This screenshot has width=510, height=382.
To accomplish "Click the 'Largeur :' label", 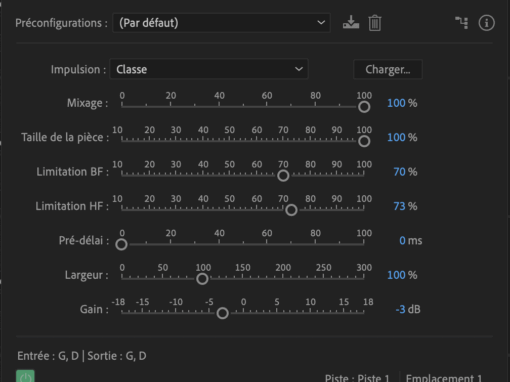I will click(87, 275).
